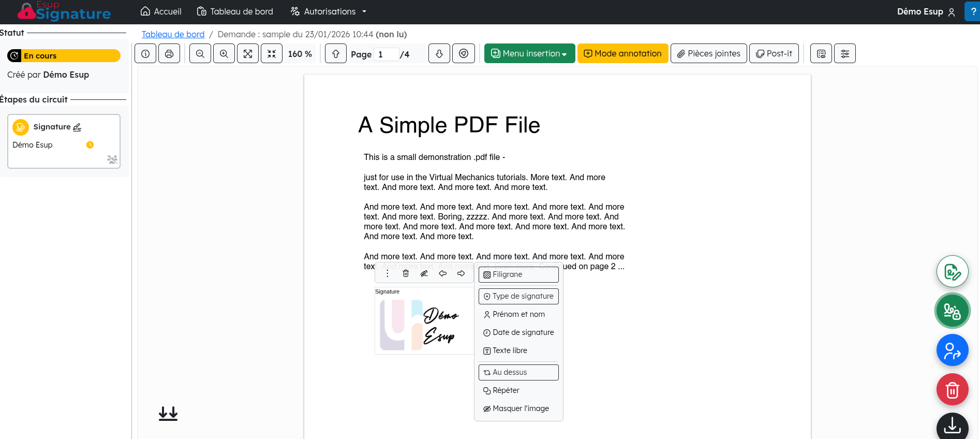Expand the Autorisations menu
Screen dimensions: 980x439
[329, 11]
